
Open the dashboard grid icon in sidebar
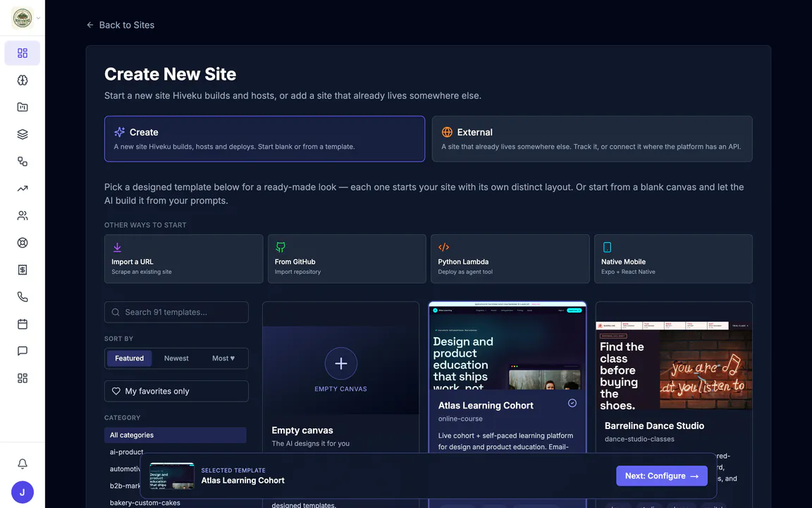coord(23,53)
